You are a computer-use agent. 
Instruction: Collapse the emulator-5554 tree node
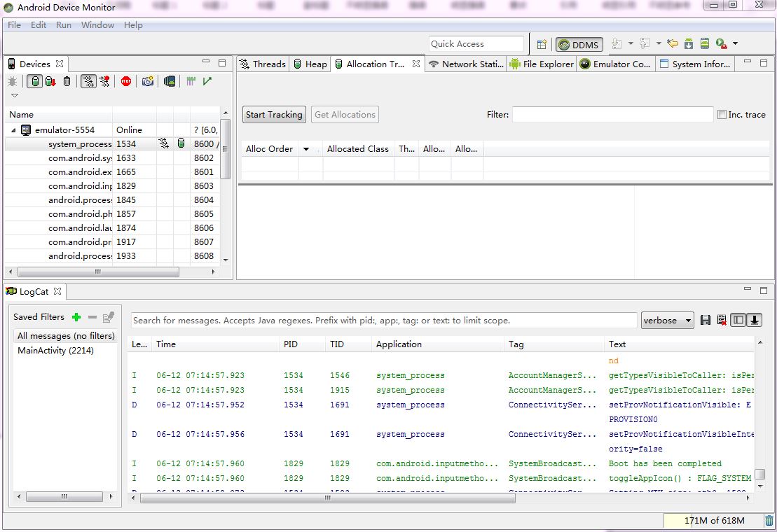pyautogui.click(x=13, y=130)
